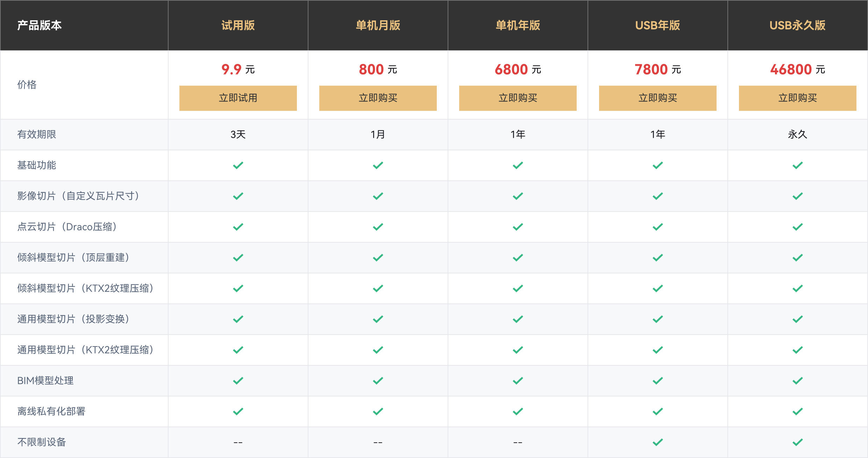The width and height of the screenshot is (868, 458).
Task: Click the 不限制设备 row label
Action: [x=42, y=442]
